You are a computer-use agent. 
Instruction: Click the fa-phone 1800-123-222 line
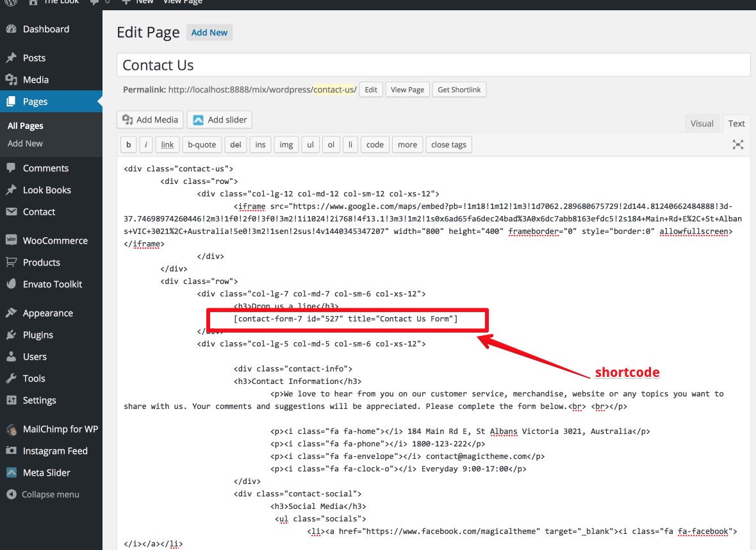point(378,444)
